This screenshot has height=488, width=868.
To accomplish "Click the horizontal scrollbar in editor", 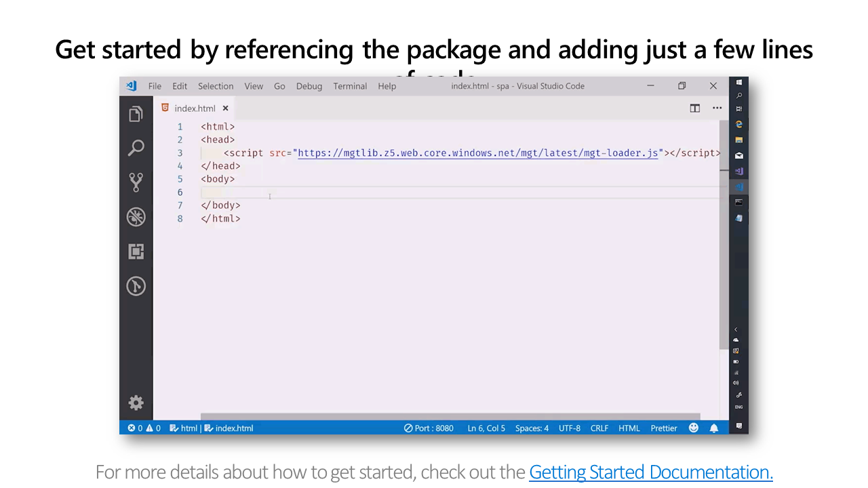I will 450,417.
